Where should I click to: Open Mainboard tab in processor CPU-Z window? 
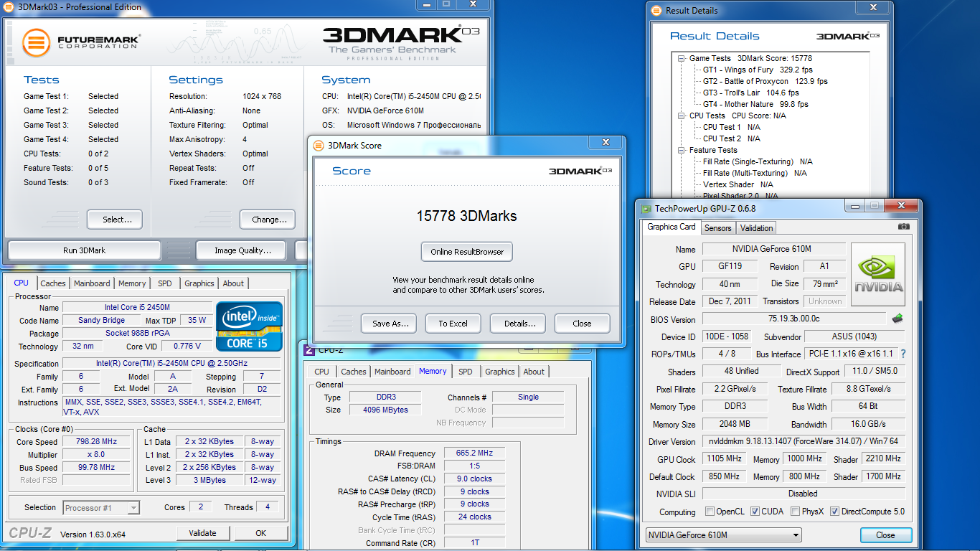pyautogui.click(x=92, y=283)
